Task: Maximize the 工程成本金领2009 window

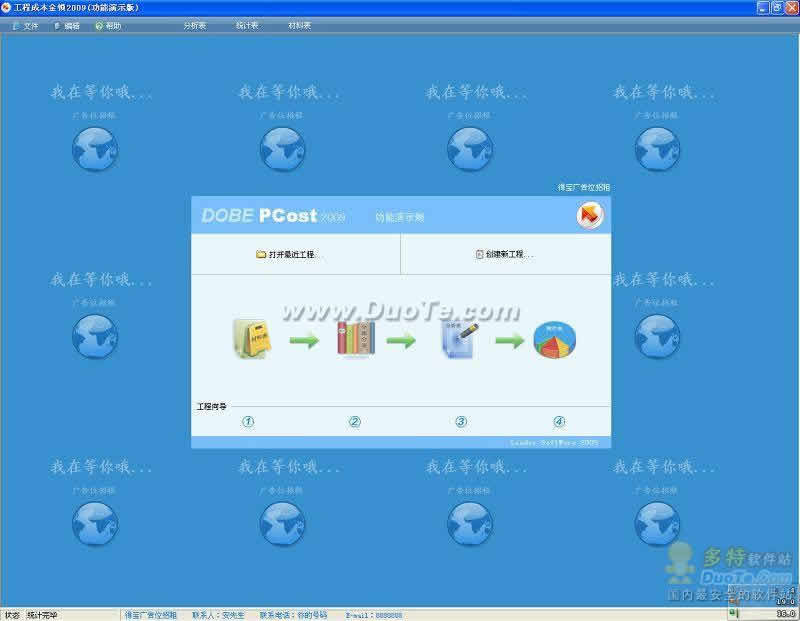Action: (x=777, y=8)
